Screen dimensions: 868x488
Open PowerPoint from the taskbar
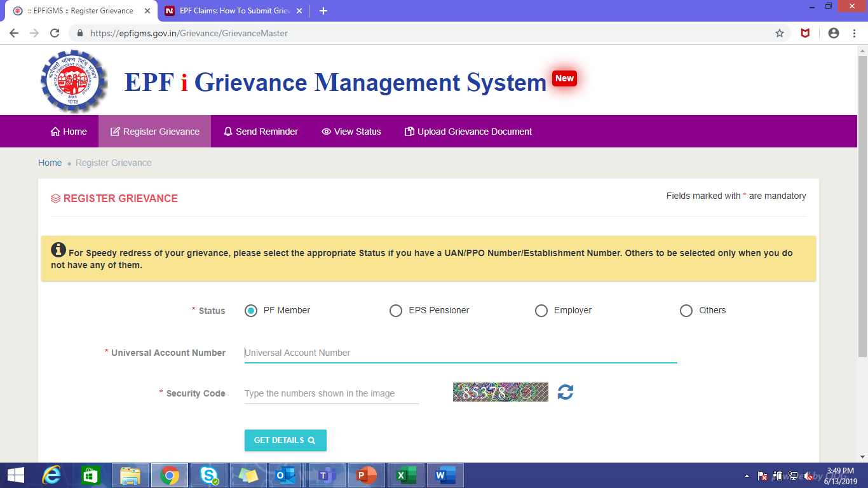367,475
